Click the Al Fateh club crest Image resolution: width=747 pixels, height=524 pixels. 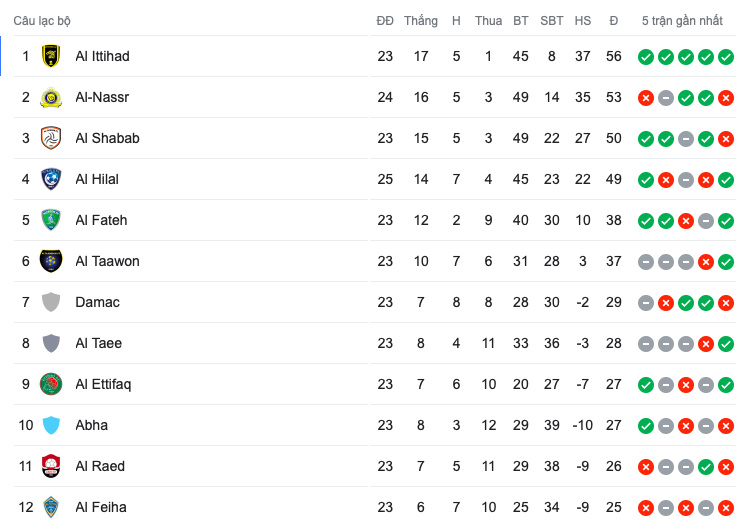coord(51,221)
